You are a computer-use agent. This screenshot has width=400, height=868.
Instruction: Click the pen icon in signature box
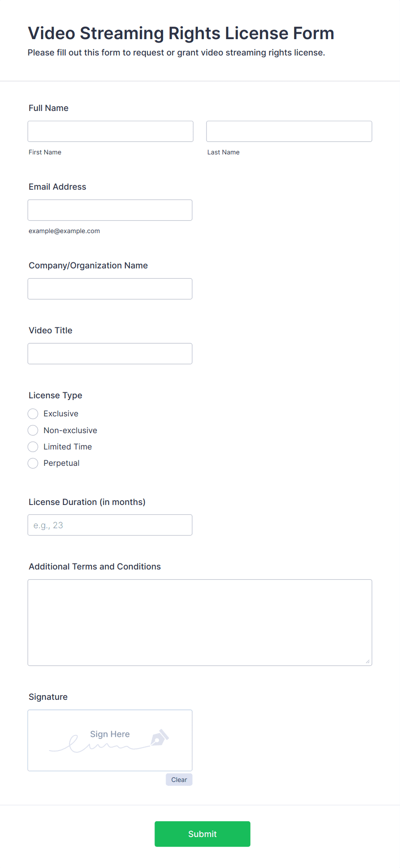160,737
